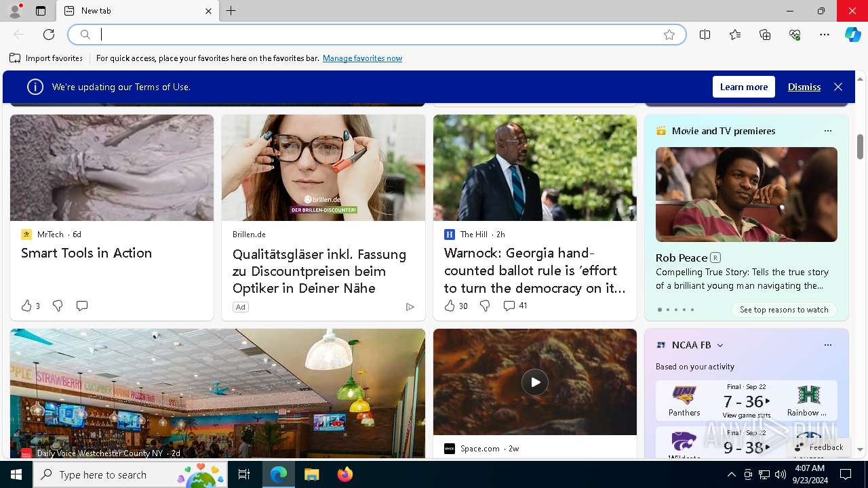Click the page vertical scrollbar thumb
The width and height of the screenshot is (868, 488).
[860, 146]
